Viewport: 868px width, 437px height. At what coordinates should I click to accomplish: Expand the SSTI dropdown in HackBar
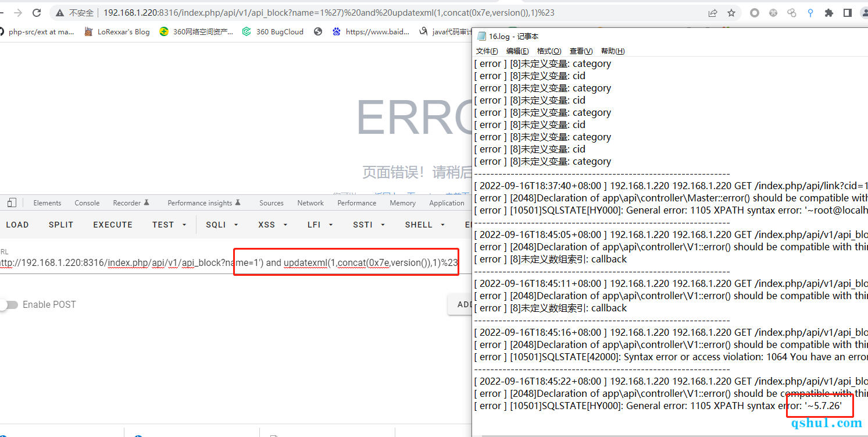tap(369, 225)
